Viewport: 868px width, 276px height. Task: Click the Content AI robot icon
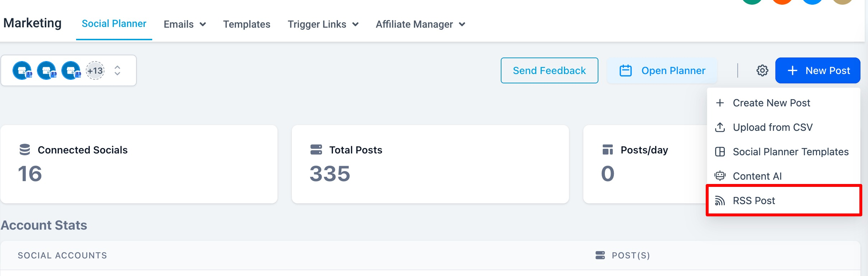point(720,176)
